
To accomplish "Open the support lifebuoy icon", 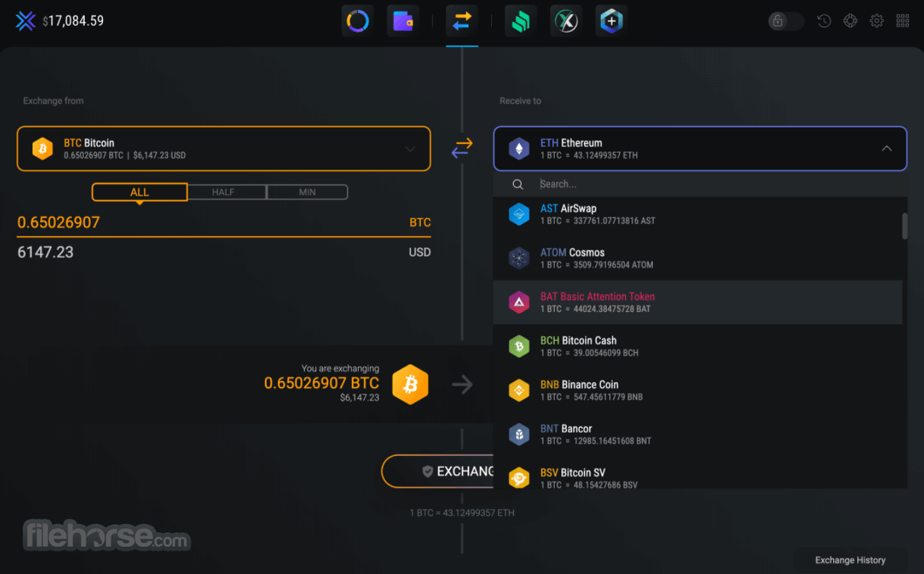I will 851,21.
